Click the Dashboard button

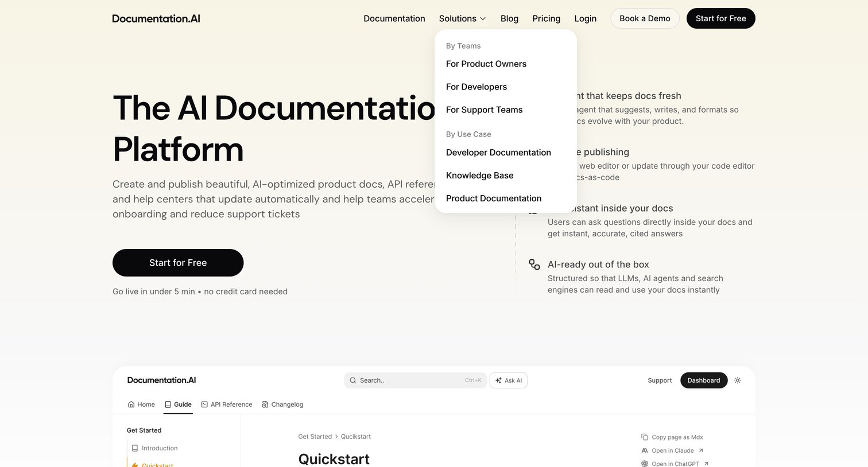point(704,380)
